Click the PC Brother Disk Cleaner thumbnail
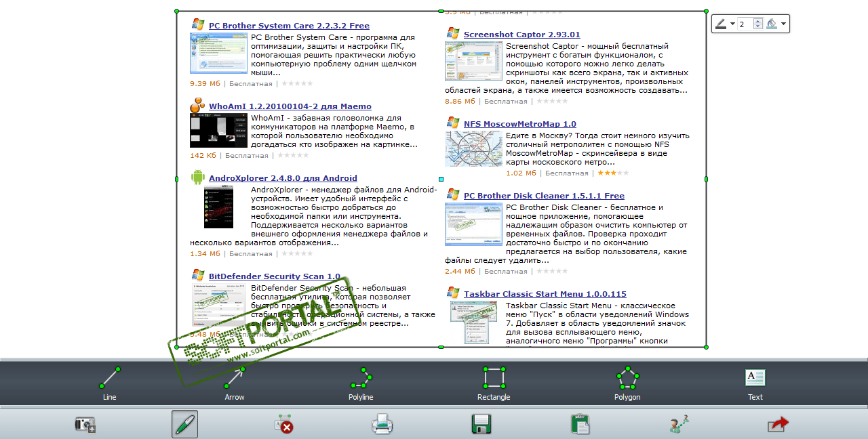The image size is (868, 439). coord(473,224)
